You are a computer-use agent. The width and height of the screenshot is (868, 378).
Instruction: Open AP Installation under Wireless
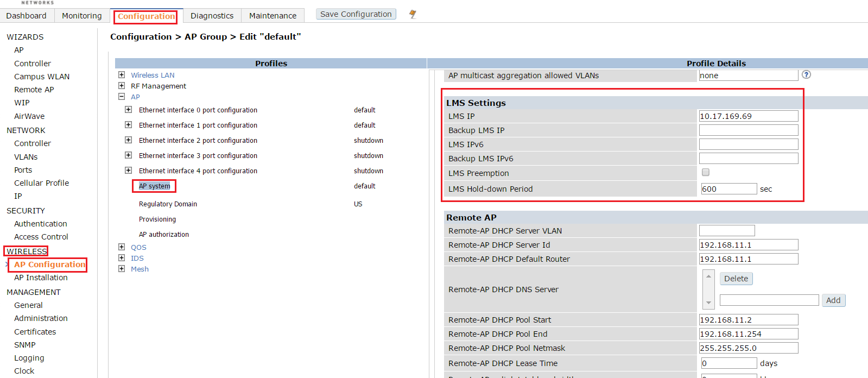pyautogui.click(x=41, y=278)
